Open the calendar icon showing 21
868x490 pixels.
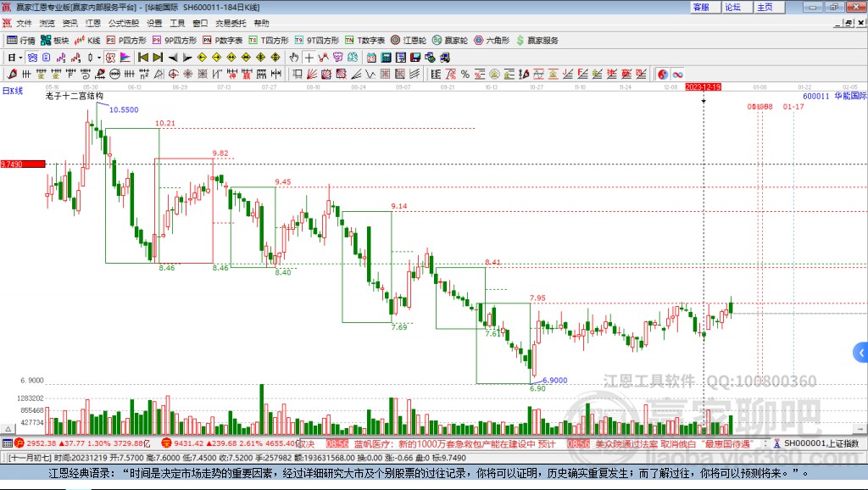[371, 58]
